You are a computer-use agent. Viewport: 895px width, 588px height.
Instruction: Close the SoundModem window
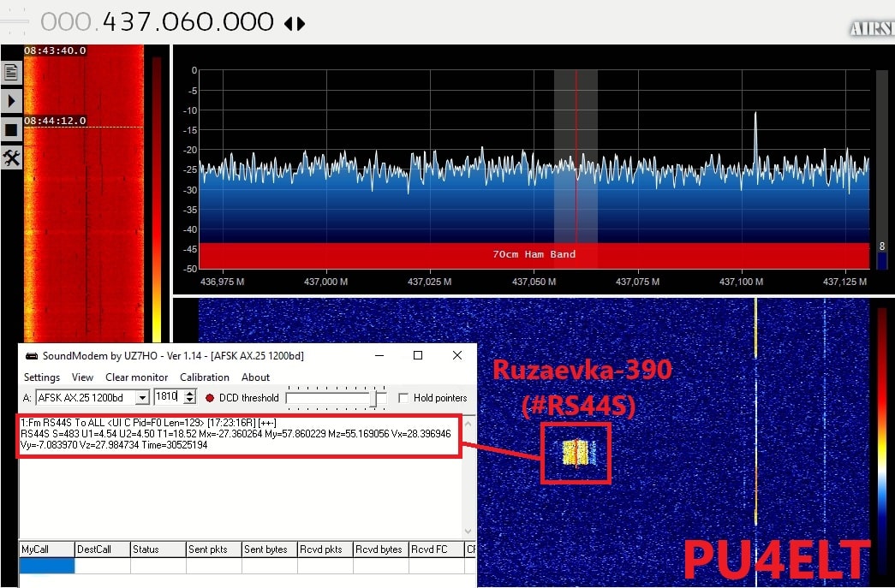click(457, 355)
